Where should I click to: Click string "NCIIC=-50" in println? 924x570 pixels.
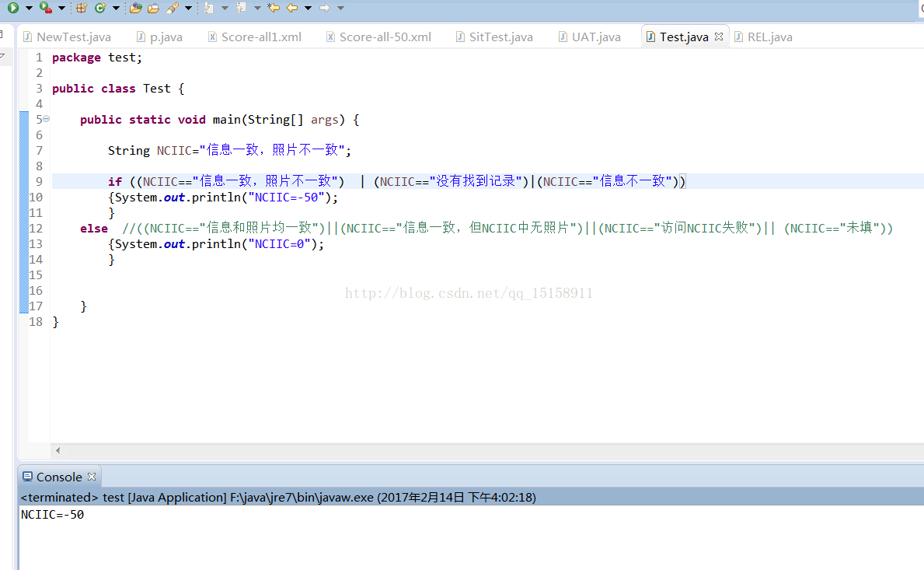(287, 198)
